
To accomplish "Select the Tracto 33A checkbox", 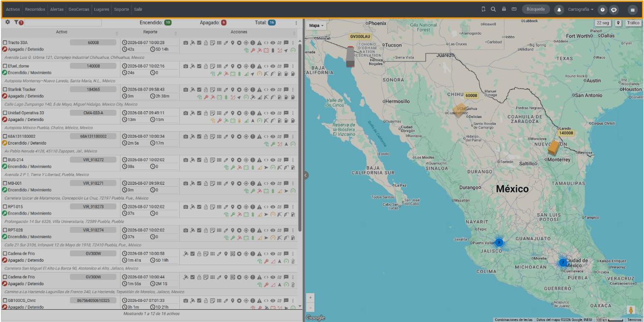I will point(5,43).
